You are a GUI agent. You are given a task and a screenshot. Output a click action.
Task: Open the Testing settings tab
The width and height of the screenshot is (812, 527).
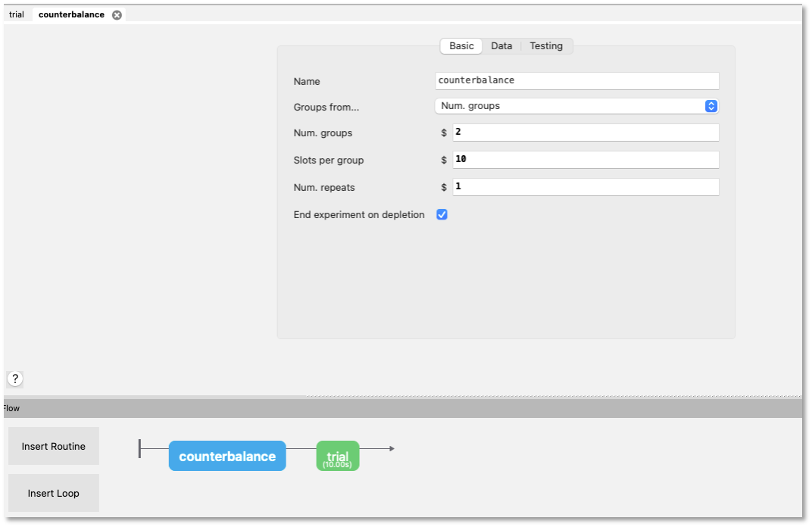pyautogui.click(x=546, y=45)
